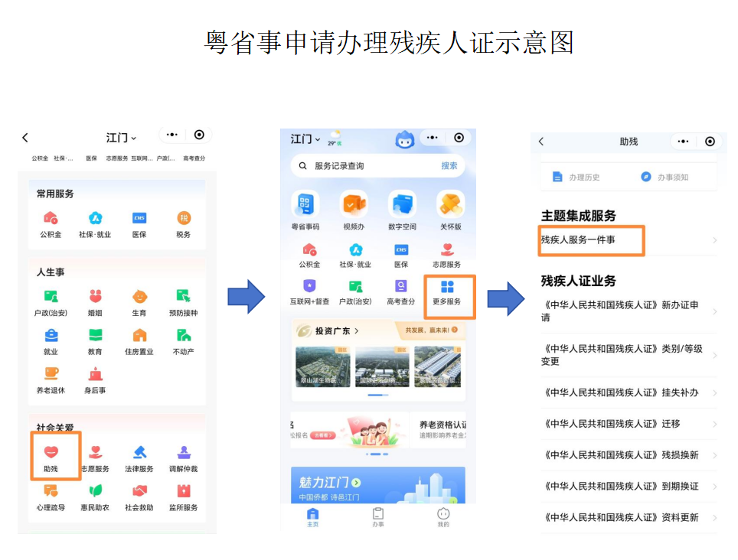Click the 搜索 button in search bar

click(x=449, y=166)
